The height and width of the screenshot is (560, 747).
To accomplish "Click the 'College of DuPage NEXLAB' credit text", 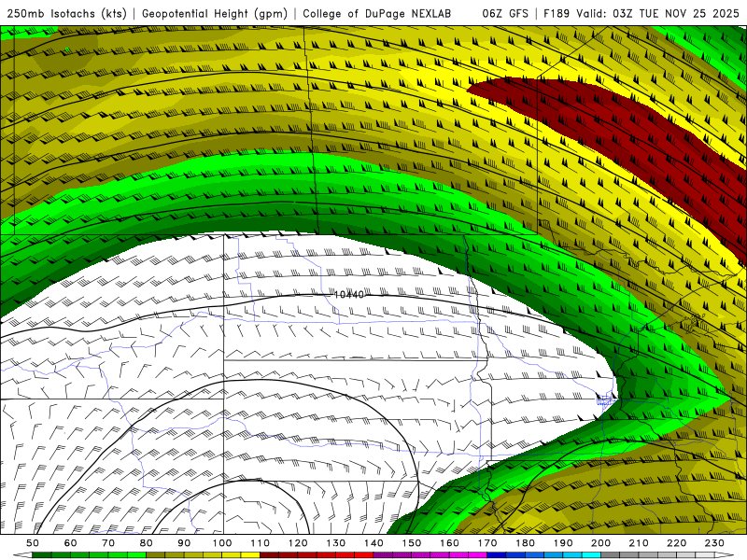I will coord(377,13).
